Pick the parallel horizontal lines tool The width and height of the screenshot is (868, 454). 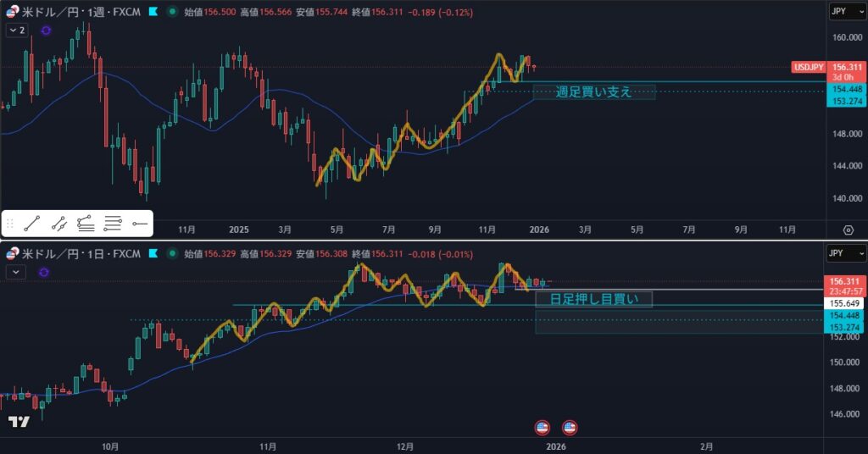click(113, 224)
